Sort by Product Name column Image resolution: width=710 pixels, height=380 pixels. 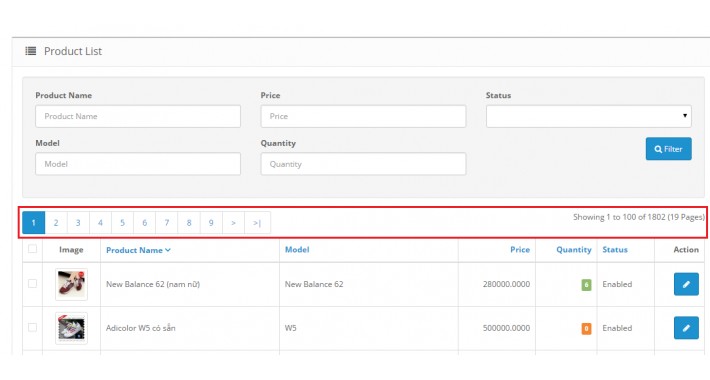pyautogui.click(x=138, y=250)
